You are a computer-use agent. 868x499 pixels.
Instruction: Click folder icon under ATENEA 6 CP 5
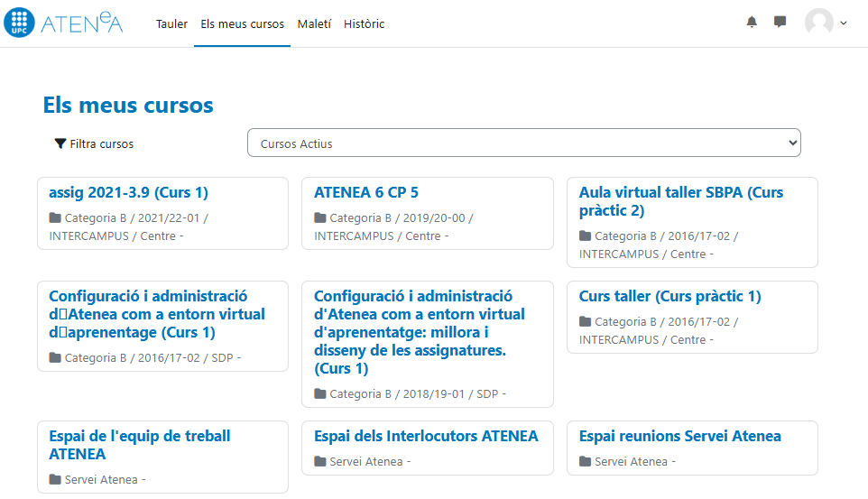pos(320,218)
